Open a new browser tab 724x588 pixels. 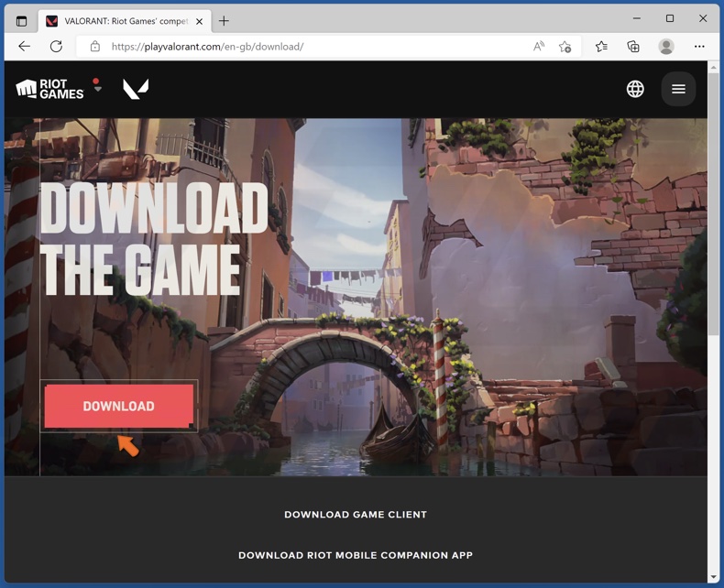click(x=224, y=21)
